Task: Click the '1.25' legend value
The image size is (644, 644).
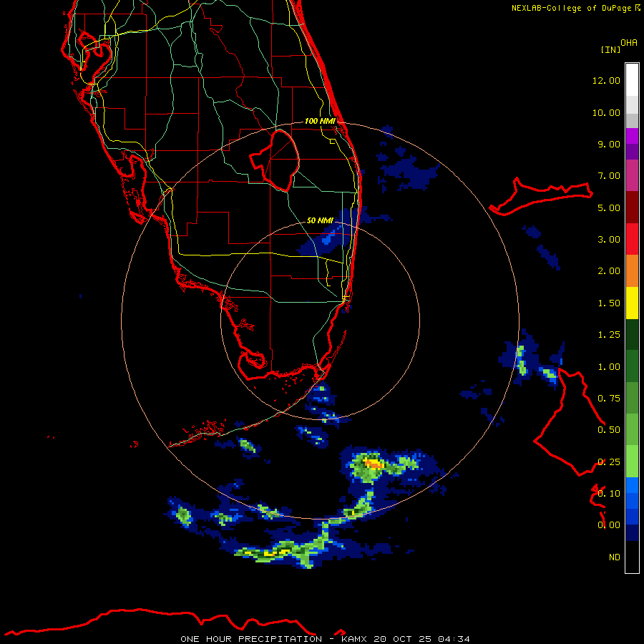Action: pyautogui.click(x=609, y=335)
